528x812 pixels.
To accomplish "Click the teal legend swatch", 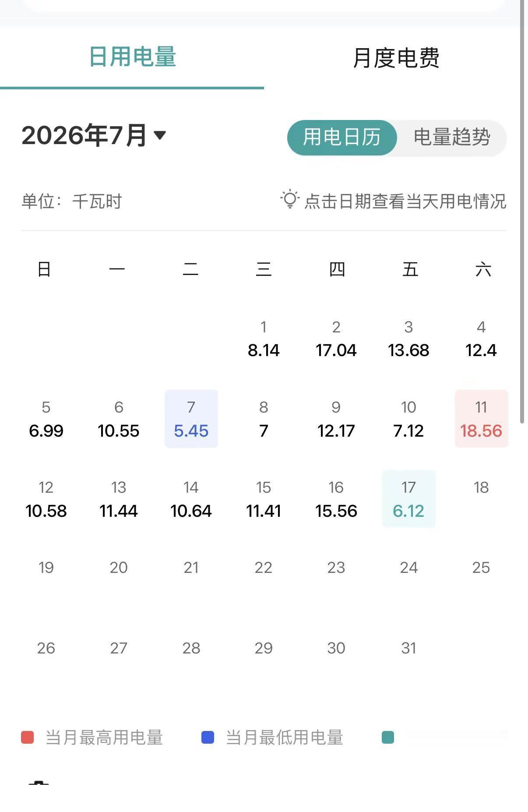I will 388,738.
